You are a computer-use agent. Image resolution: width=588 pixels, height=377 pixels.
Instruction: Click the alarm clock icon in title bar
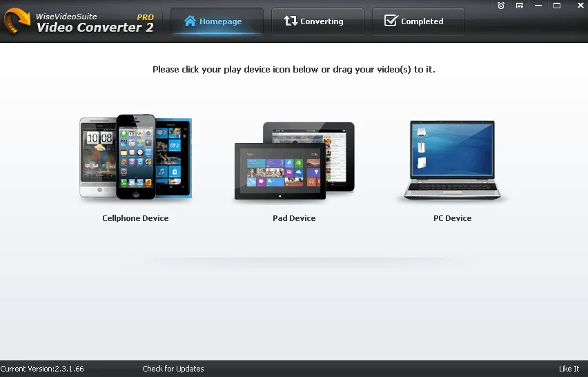(x=501, y=6)
